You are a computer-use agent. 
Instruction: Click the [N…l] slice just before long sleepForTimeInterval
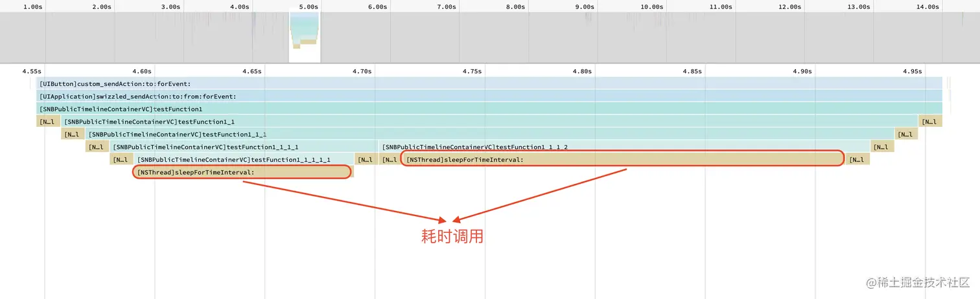coord(390,159)
